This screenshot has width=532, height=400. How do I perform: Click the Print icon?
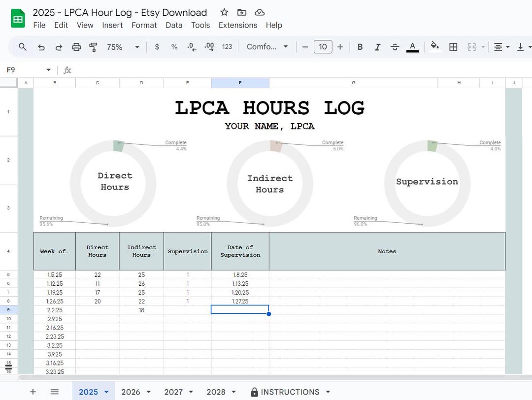77,47
